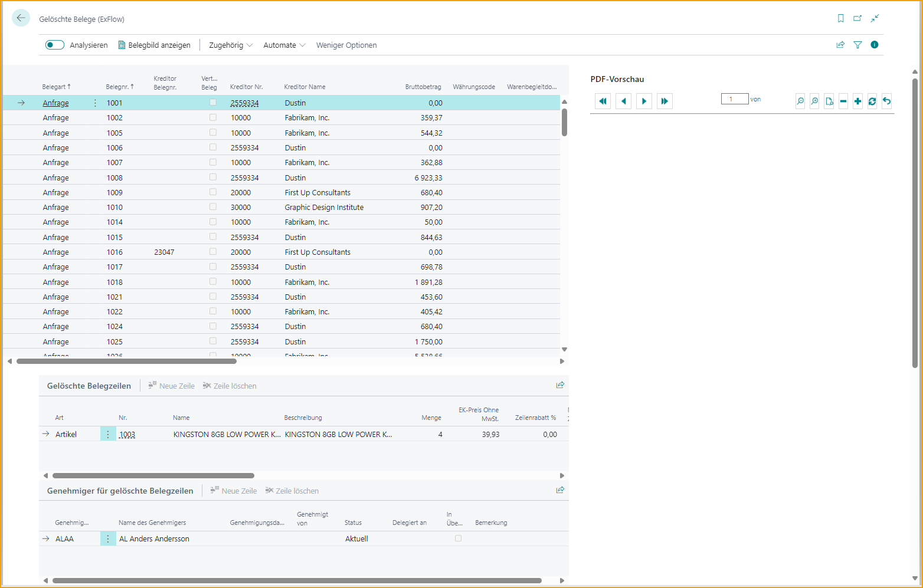This screenshot has width=923, height=588.
Task: Click the PDF page search icon
Action: point(829,101)
